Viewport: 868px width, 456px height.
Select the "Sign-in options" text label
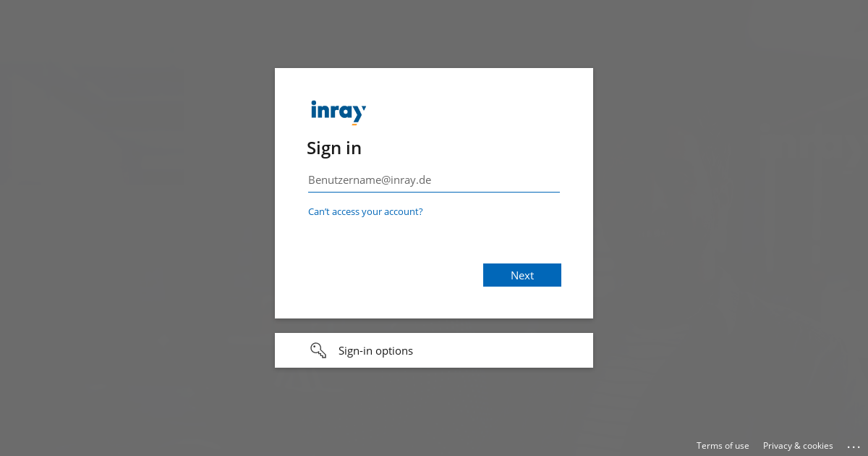375,351
